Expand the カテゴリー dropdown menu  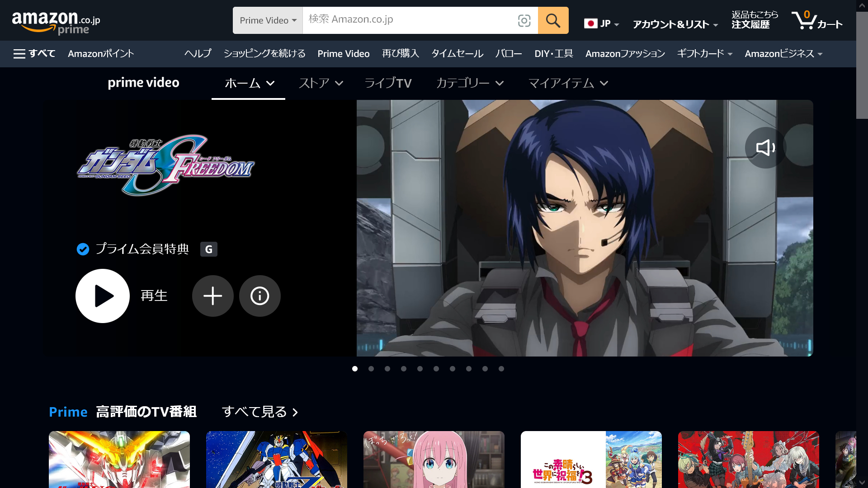click(x=470, y=83)
